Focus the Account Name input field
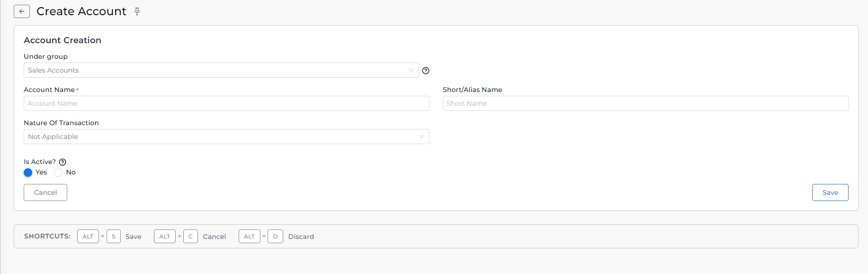The width and height of the screenshot is (868, 274). (x=226, y=103)
